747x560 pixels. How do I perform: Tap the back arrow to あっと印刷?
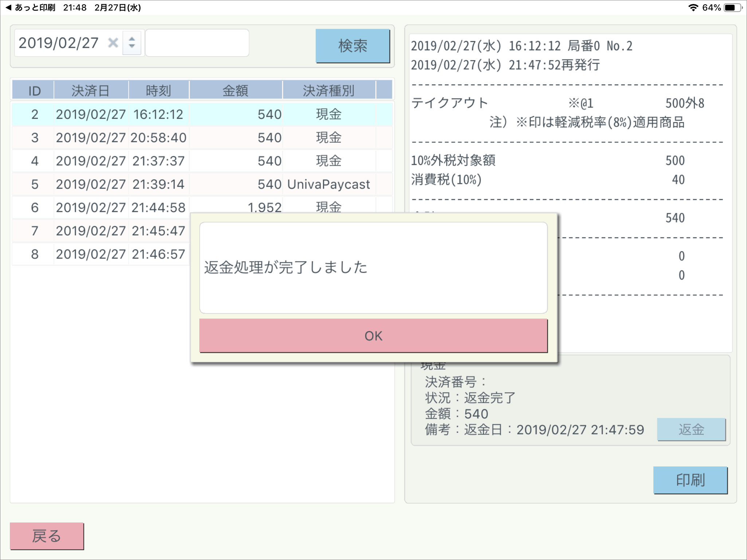(x=9, y=7)
